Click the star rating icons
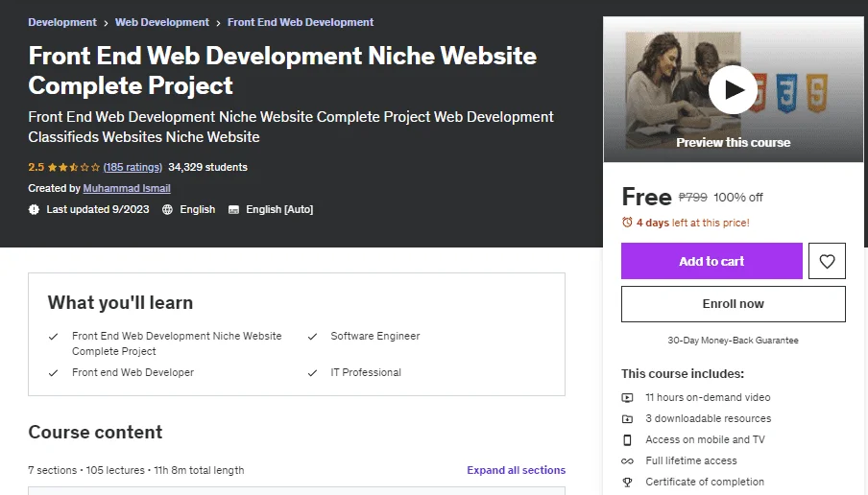 pyautogui.click(x=74, y=167)
